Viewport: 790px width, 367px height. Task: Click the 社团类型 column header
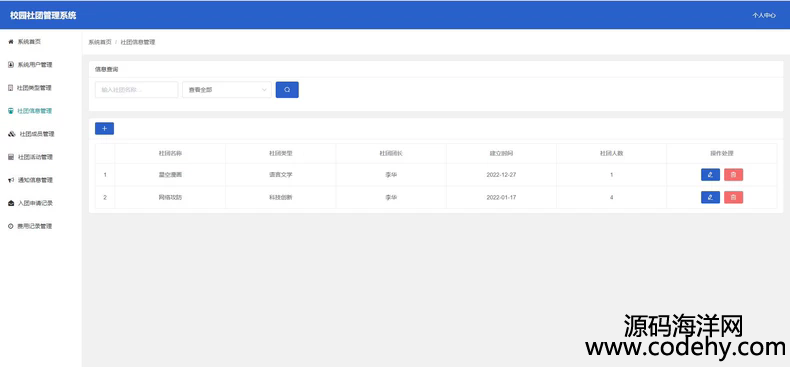281,153
